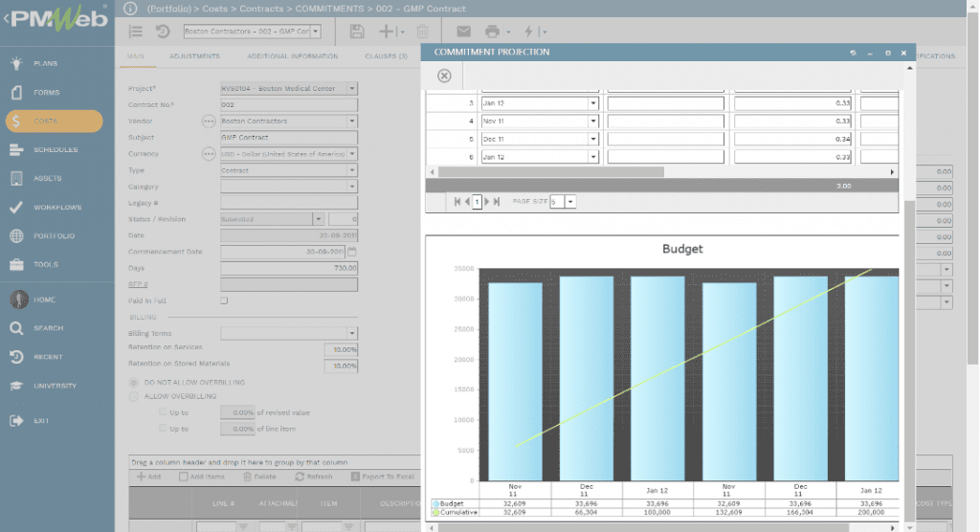This screenshot has width=980, height=532.
Task: Switch to Additional Information tab
Action: 293,56
